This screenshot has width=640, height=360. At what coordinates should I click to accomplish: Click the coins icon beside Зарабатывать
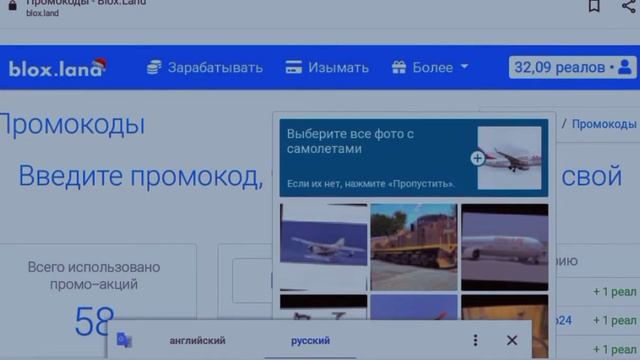click(154, 67)
